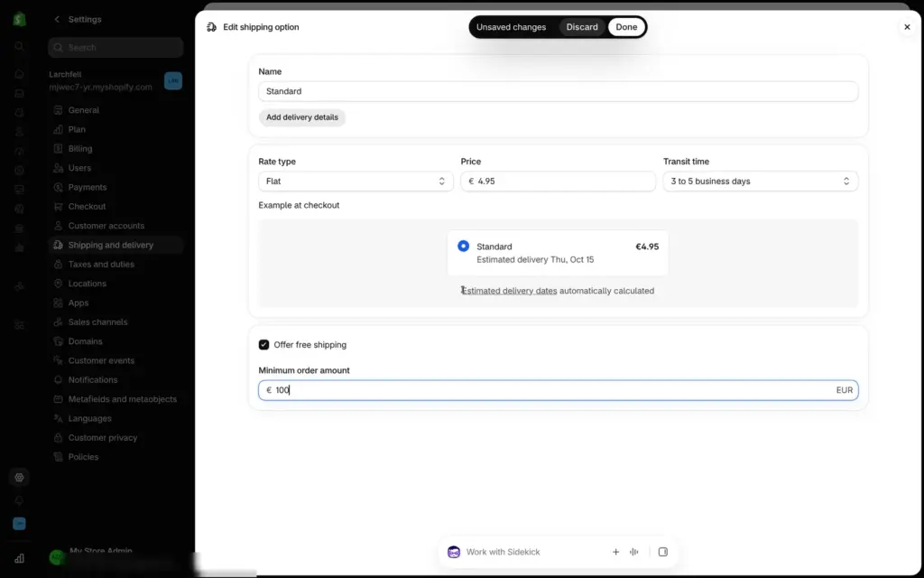Click the €4.95 price in checkout example
The width and height of the screenshot is (924, 578).
pyautogui.click(x=647, y=247)
